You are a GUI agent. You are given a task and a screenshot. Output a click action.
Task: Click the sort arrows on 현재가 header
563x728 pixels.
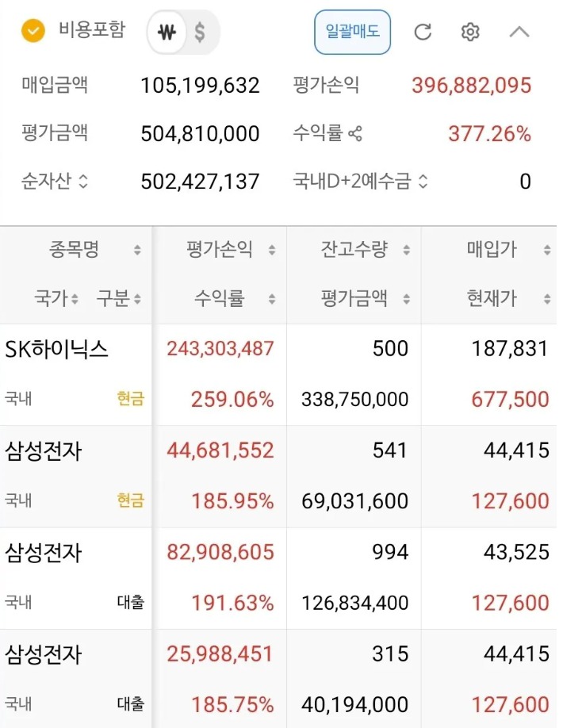tap(546, 299)
